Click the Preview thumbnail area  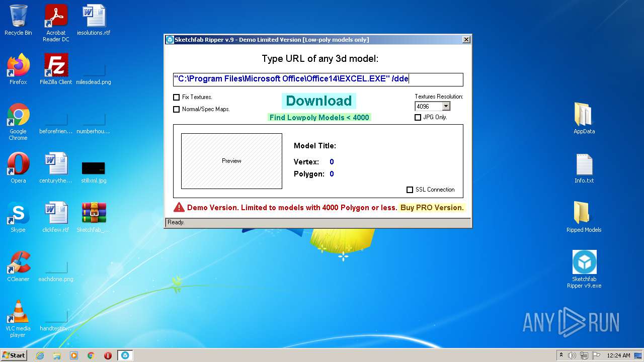[231, 161]
